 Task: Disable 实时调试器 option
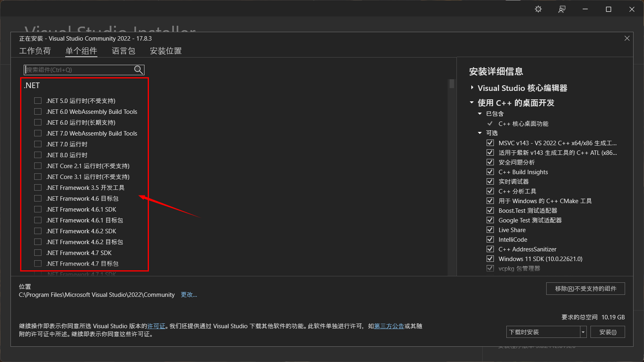pos(490,181)
